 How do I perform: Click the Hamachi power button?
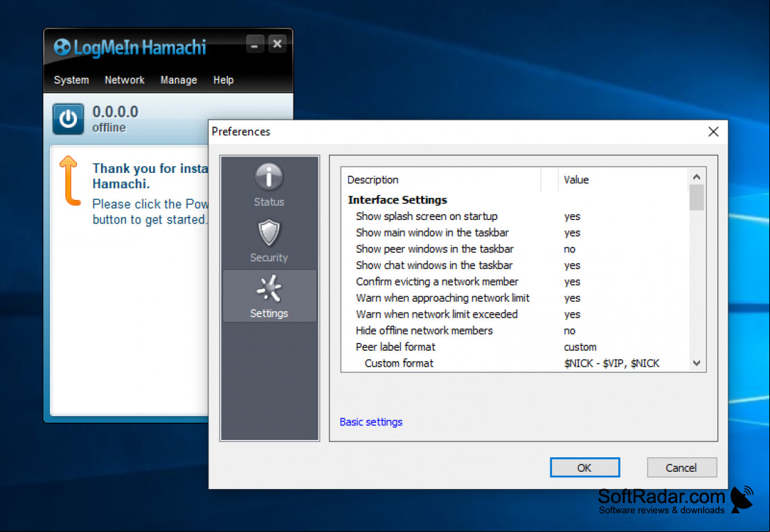[x=68, y=119]
